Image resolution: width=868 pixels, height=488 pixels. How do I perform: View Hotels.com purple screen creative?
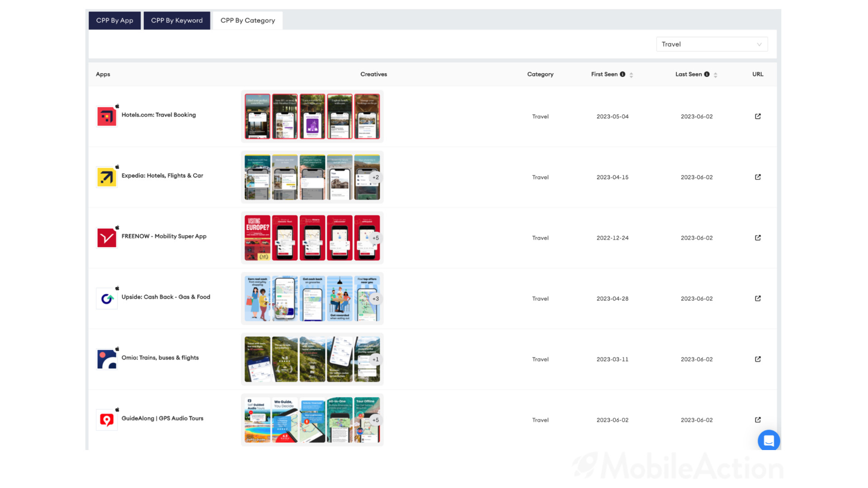(x=312, y=117)
